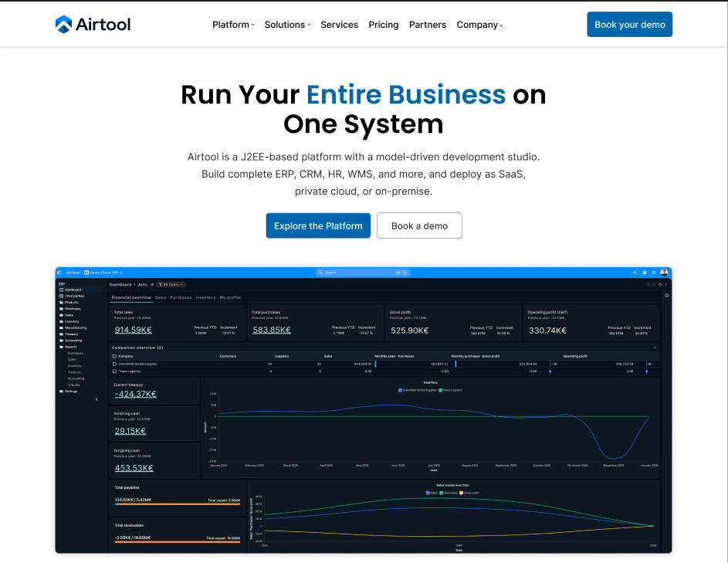The image size is (728, 563).
Task: Click the Book a demo button
Action: pos(419,226)
